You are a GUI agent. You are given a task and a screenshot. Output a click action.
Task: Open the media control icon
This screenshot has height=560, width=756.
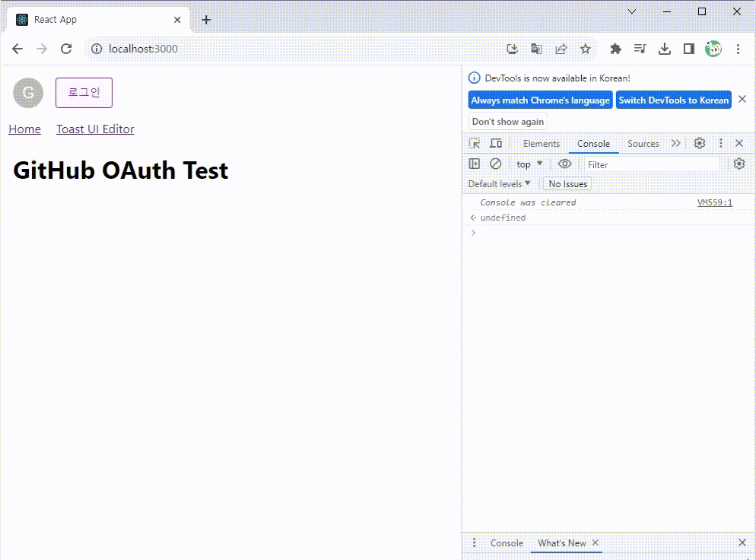click(x=640, y=49)
